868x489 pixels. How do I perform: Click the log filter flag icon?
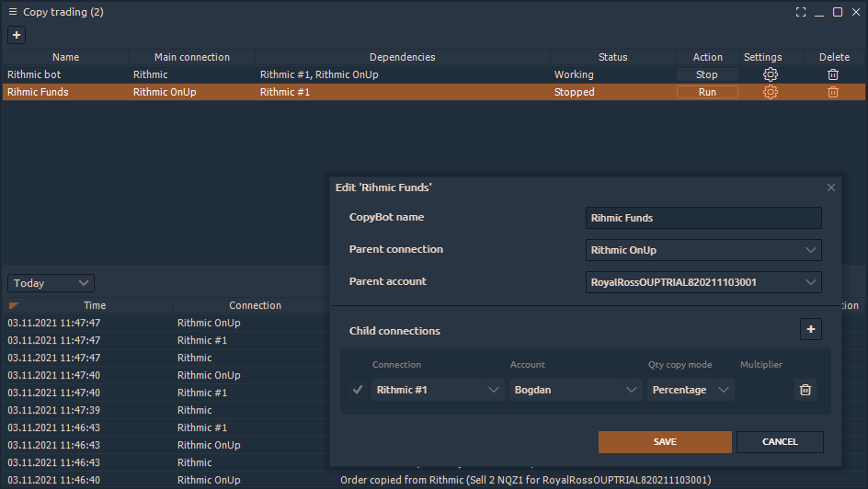coord(14,305)
